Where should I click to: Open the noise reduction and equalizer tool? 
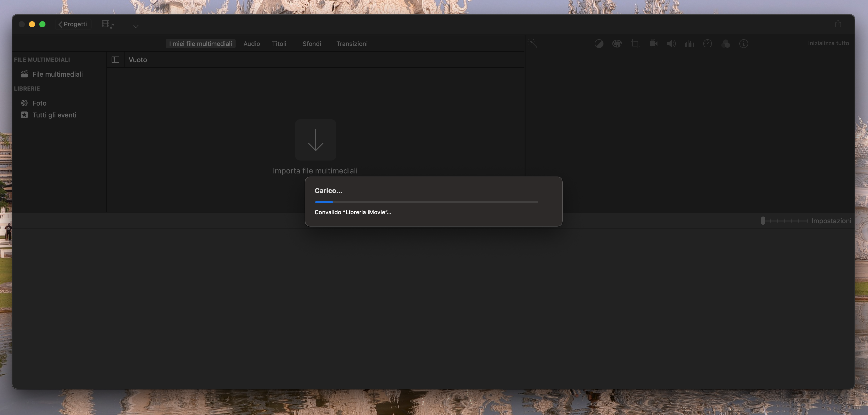[x=689, y=43]
